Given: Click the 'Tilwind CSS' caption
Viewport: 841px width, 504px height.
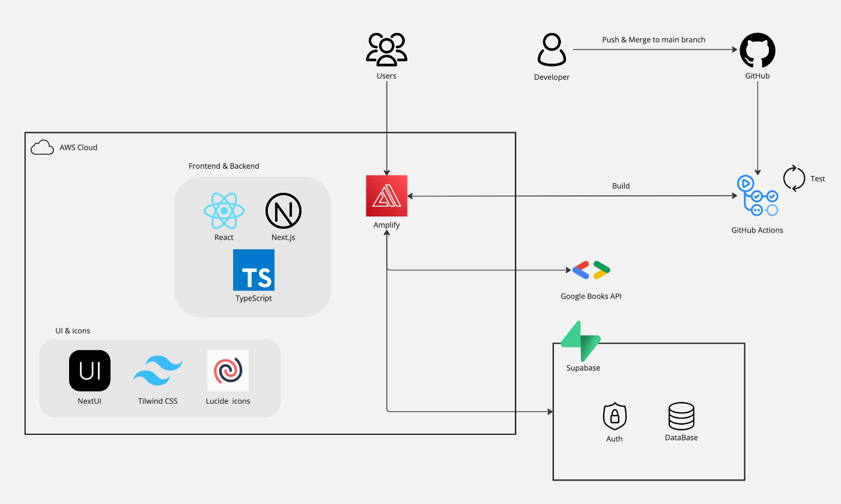Looking at the screenshot, I should (157, 401).
